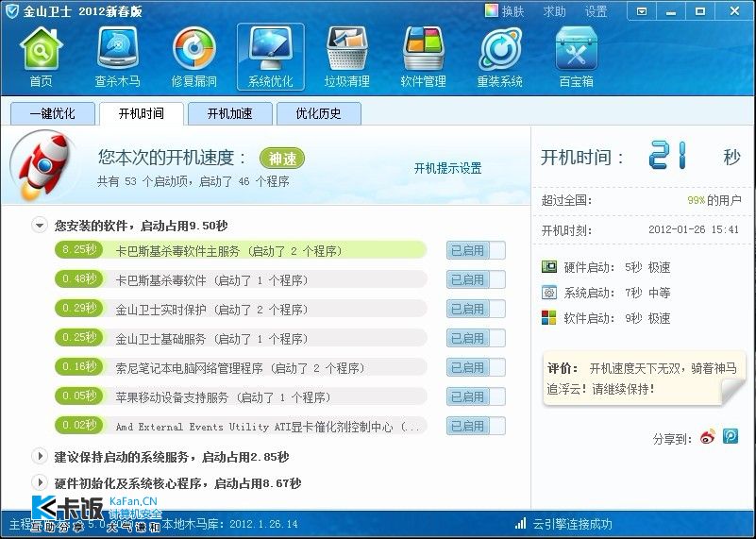Click the 系统启动 gear icon
756x539 pixels.
[x=548, y=293]
